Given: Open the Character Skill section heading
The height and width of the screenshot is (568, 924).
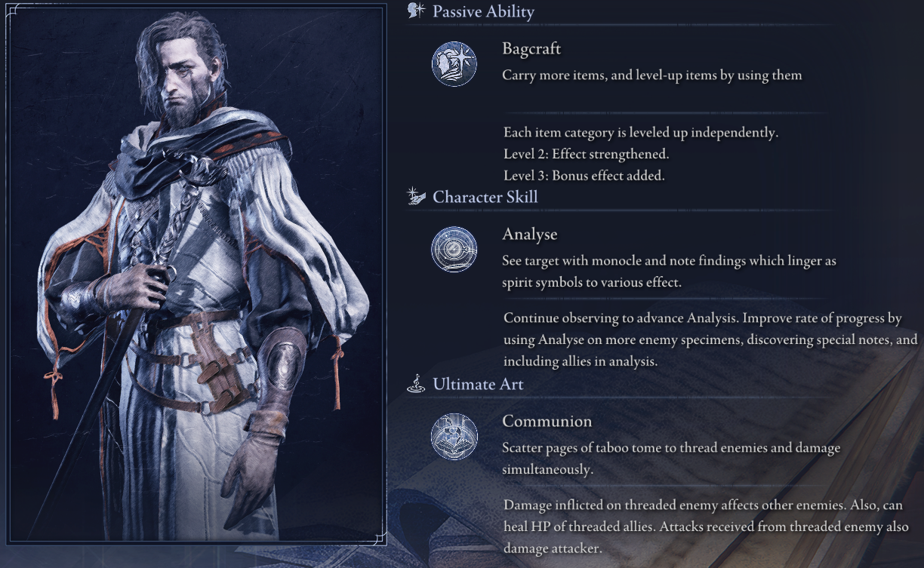Looking at the screenshot, I should coord(485,198).
